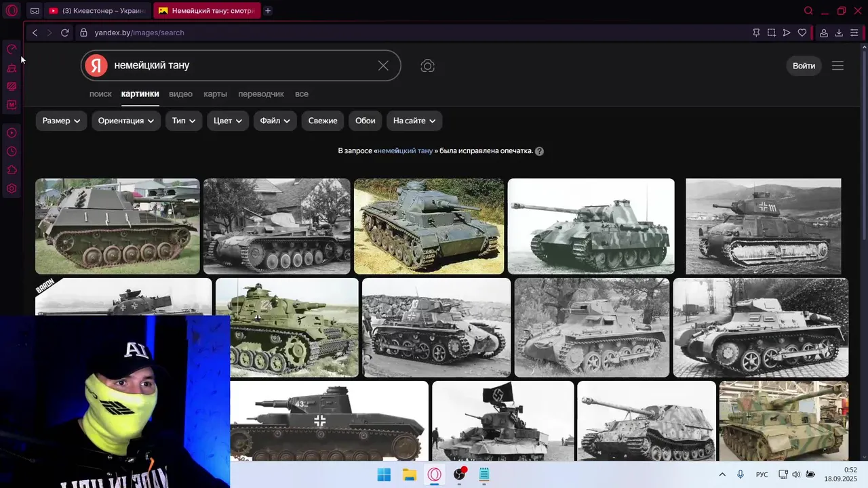Screen dimensions: 868x488
Task: Open browser profile account icon
Action: [823, 33]
